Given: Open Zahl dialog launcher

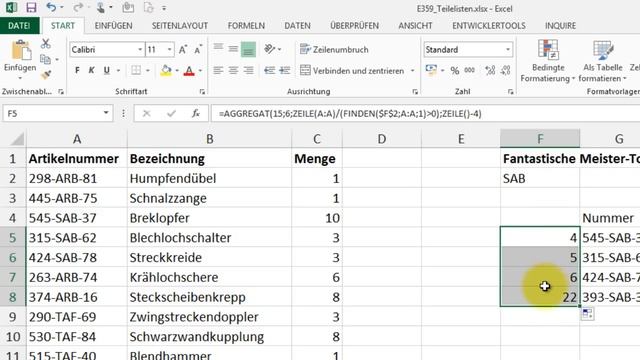Looking at the screenshot, I should point(511,92).
